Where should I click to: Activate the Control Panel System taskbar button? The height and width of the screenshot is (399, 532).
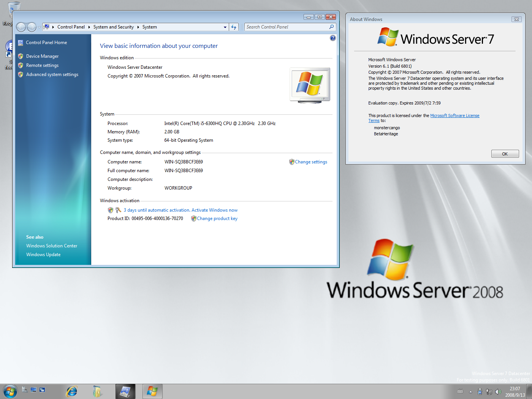125,391
